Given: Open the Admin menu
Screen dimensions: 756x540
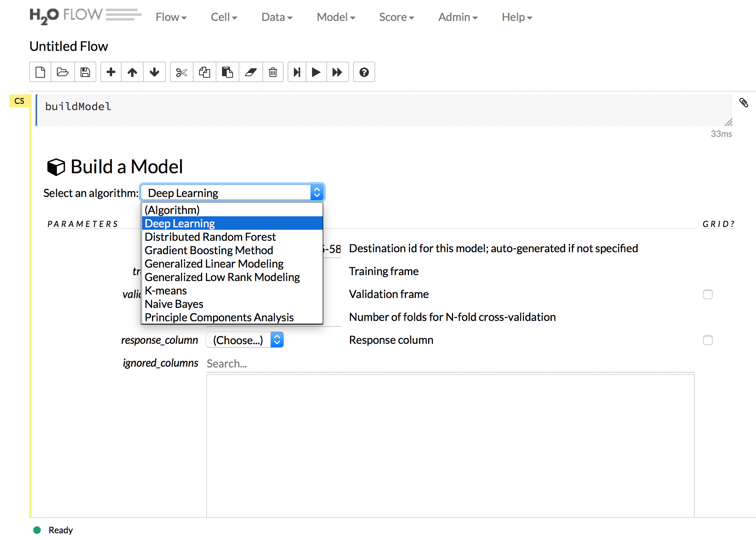Looking at the screenshot, I should pos(458,17).
